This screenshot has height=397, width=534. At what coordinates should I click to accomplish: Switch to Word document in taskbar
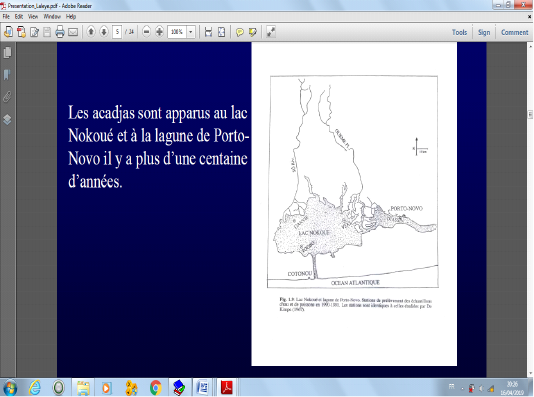203,388
